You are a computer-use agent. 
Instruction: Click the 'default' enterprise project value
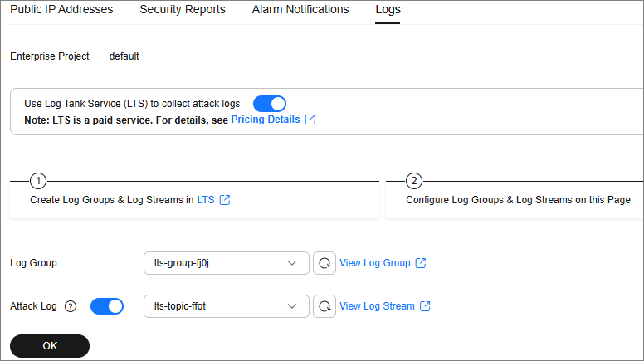124,56
